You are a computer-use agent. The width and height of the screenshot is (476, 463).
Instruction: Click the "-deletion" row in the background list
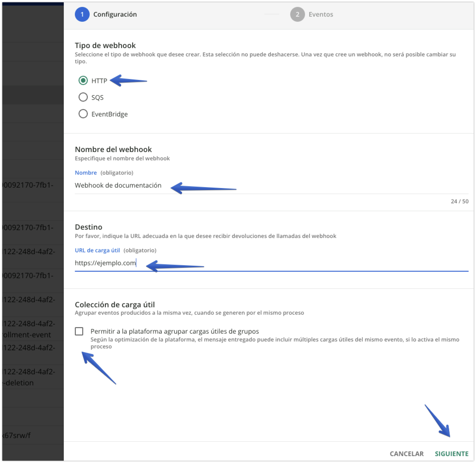pyautogui.click(x=18, y=383)
